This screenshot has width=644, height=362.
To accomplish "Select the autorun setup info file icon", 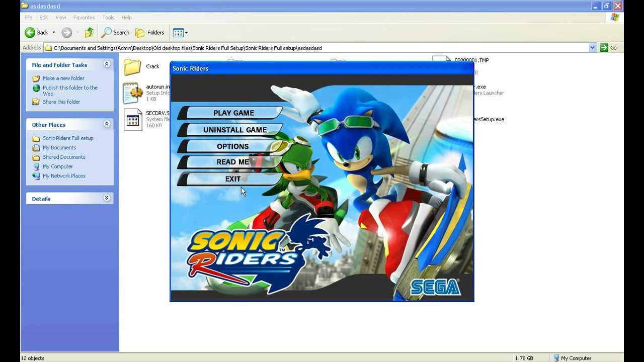I will pos(133,94).
